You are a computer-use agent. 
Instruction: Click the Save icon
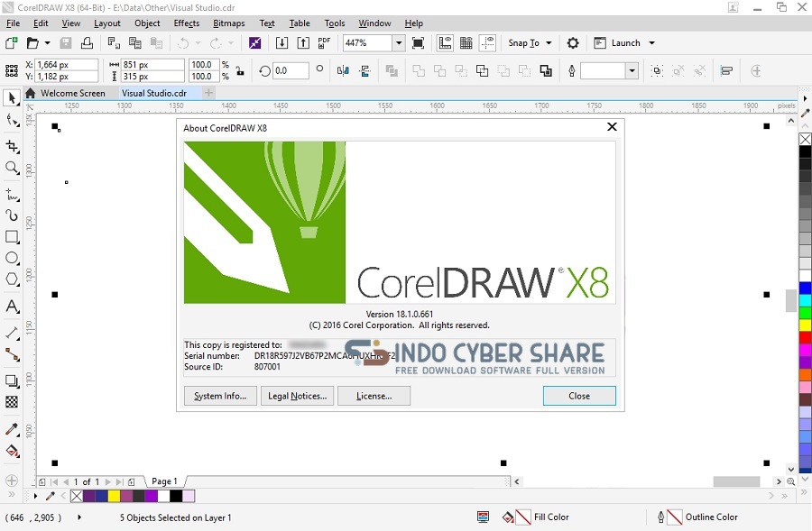tap(66, 43)
